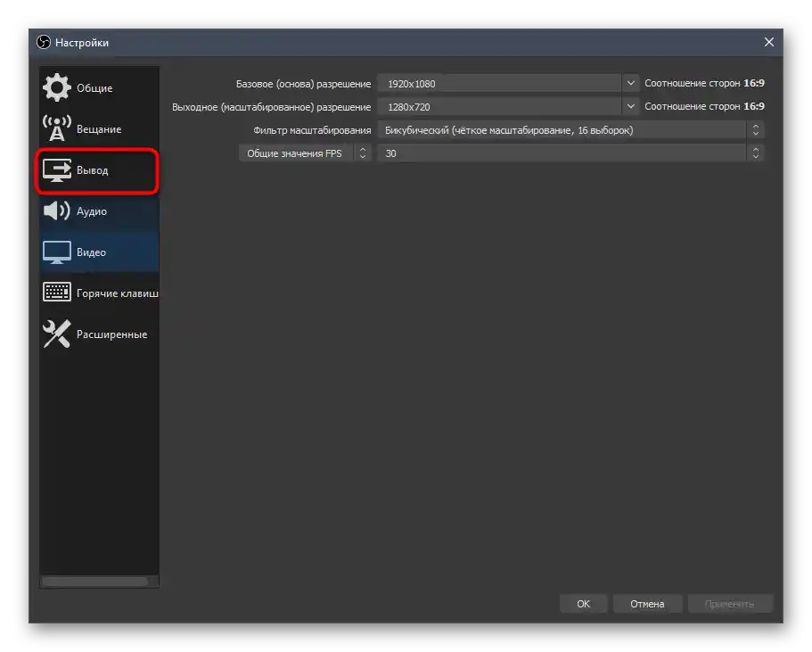The height and width of the screenshot is (652, 812).
Task: Confirm settings with OK button
Action: pyautogui.click(x=583, y=604)
